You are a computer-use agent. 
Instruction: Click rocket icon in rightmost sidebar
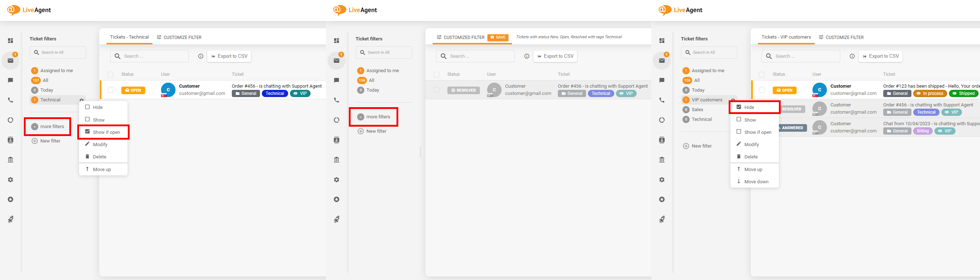[662, 219]
